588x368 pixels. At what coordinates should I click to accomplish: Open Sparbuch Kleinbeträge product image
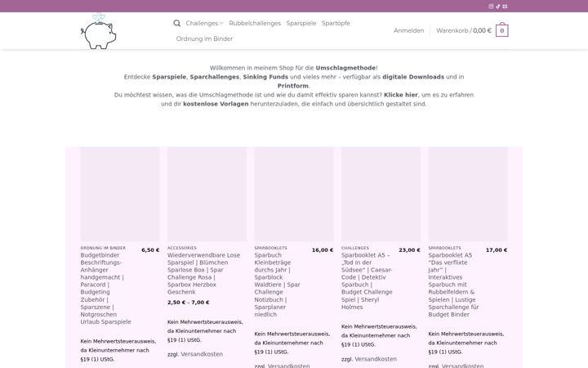coord(294,194)
